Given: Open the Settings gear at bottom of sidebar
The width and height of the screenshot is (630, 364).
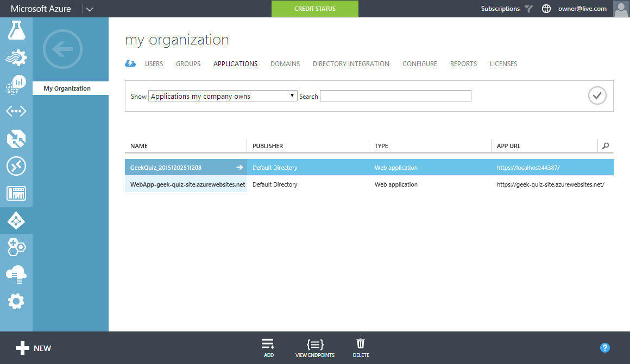Looking at the screenshot, I should [16, 302].
